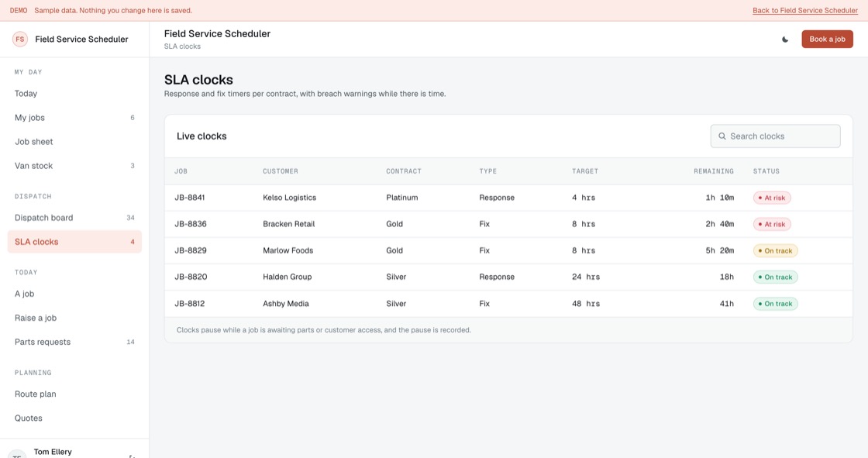Open Quotes in the sidebar
868x458 pixels.
[x=74, y=418]
